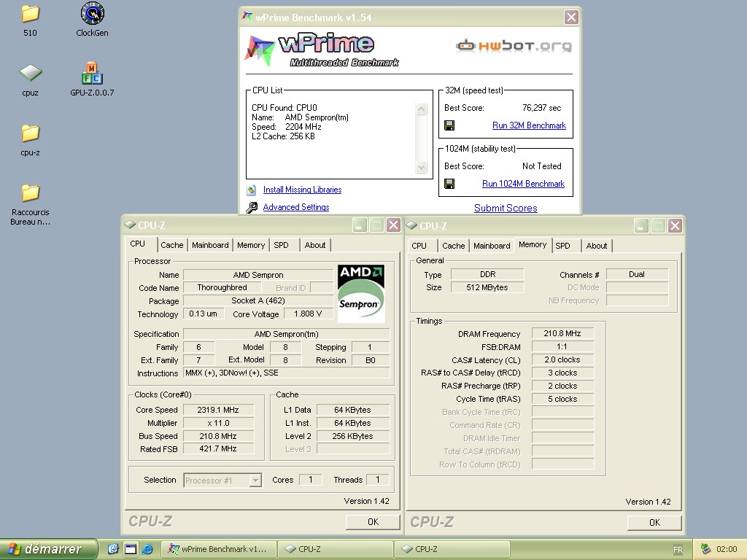
Task: Run 32M Benchmark link
Action: pyautogui.click(x=529, y=125)
